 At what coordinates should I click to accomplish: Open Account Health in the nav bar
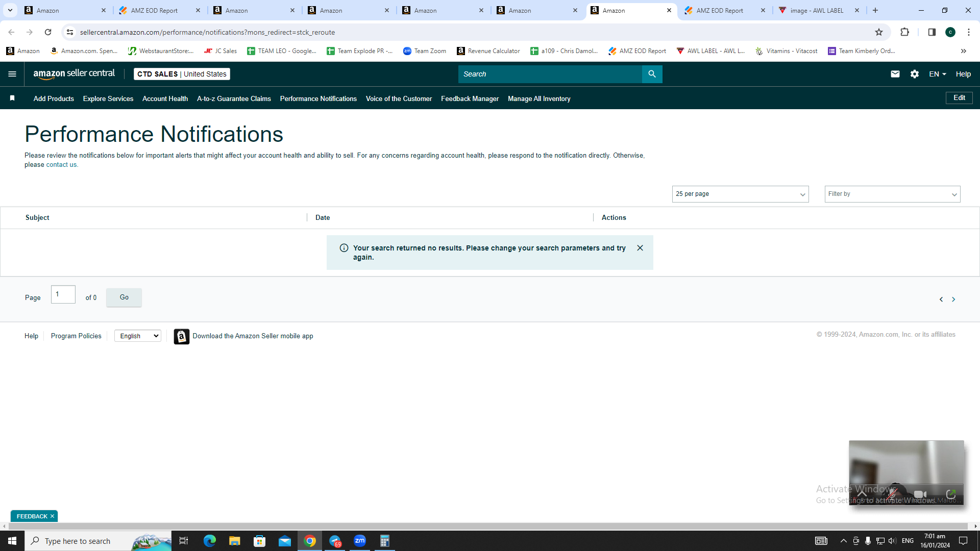(x=165, y=98)
